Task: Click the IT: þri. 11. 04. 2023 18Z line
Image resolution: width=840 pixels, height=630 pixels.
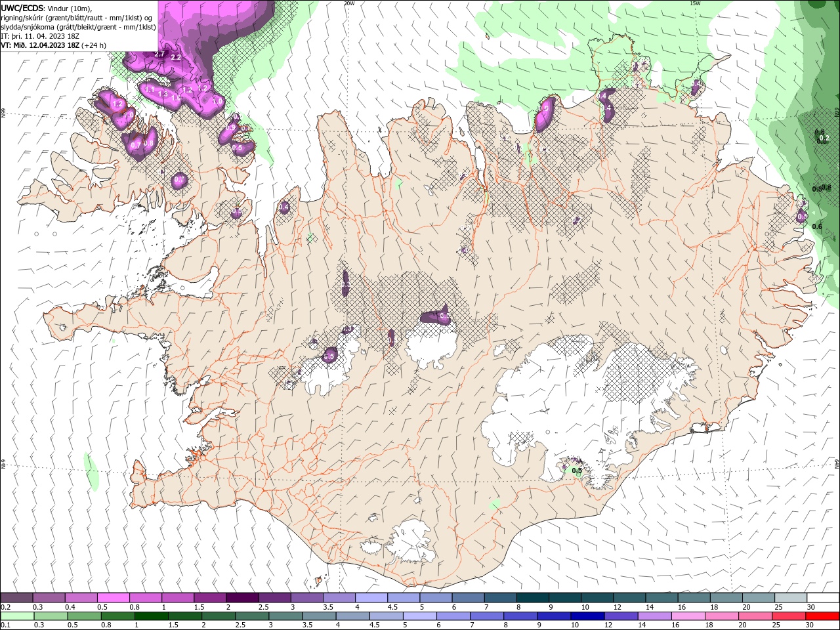Action: point(41,36)
